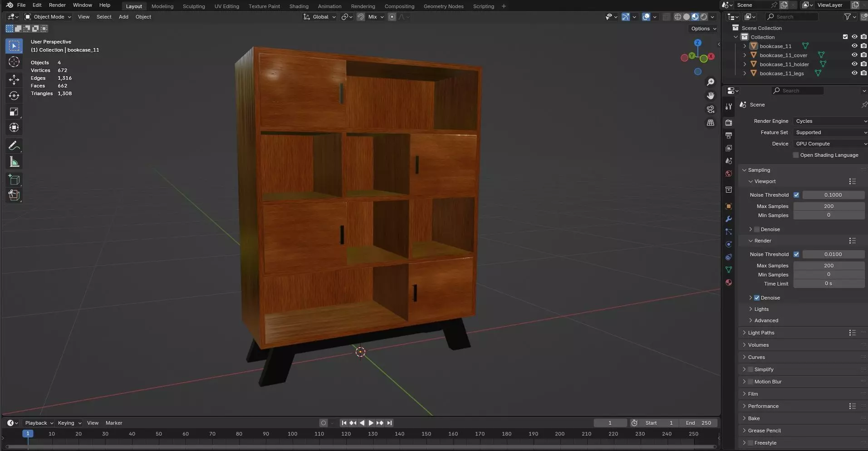Expand the bookcase_11_cover tree item
This screenshot has width=868, height=451.
pyautogui.click(x=745, y=55)
